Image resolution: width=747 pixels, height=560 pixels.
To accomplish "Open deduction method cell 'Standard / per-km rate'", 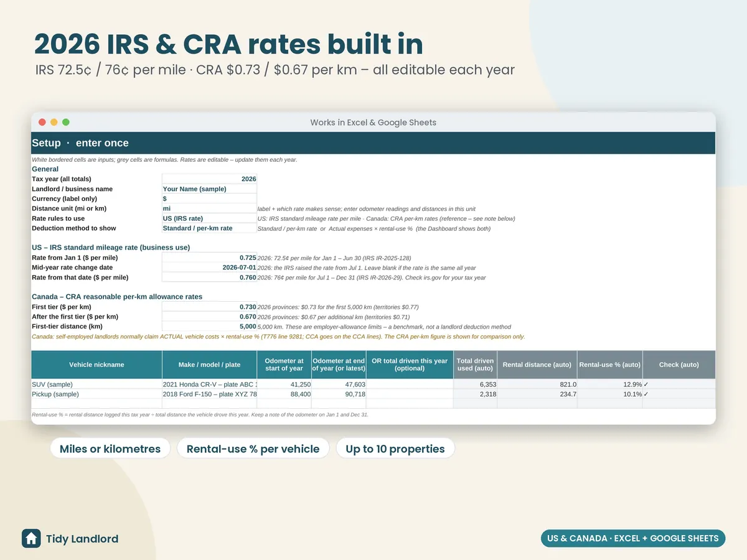I will coord(209,228).
